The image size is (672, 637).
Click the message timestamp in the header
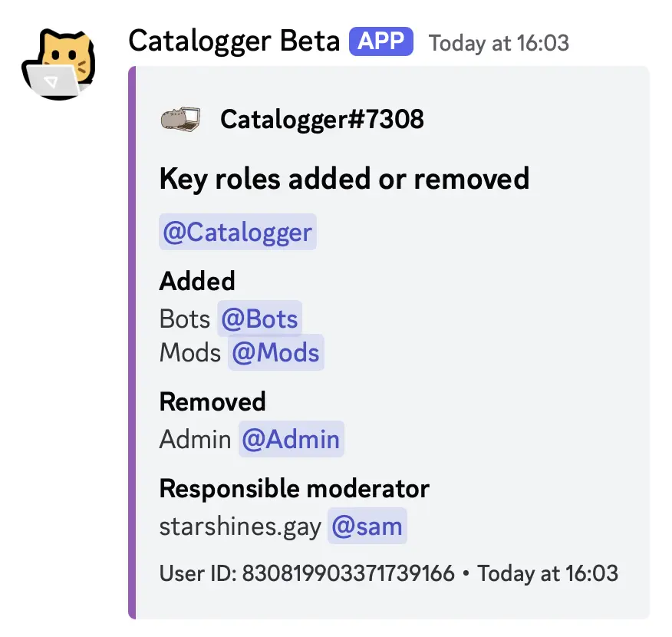(499, 42)
